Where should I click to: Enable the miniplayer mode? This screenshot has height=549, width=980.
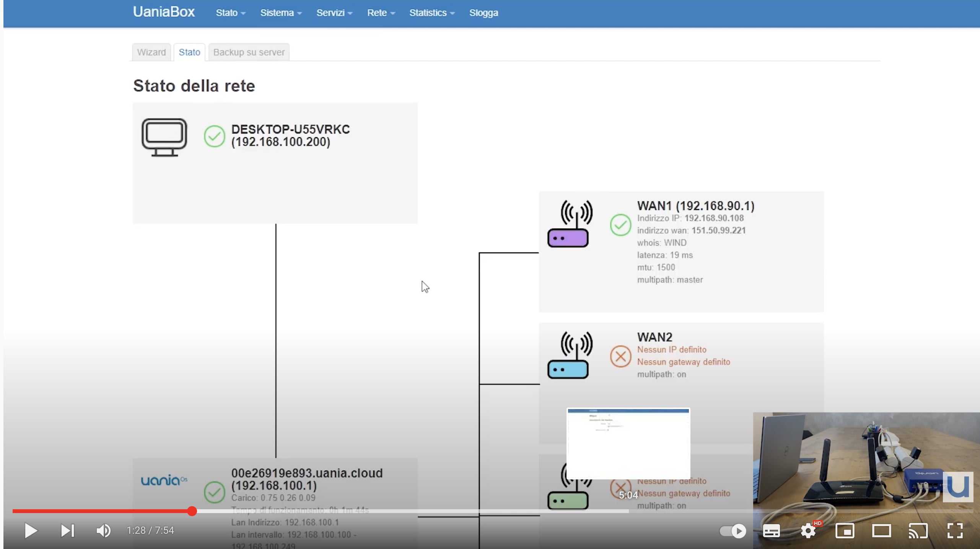click(845, 531)
